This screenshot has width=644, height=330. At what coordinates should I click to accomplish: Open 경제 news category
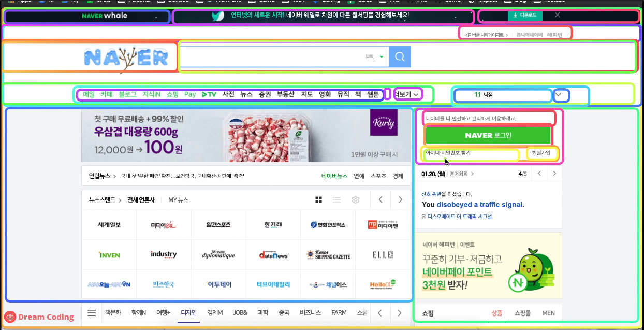pyautogui.click(x=398, y=176)
